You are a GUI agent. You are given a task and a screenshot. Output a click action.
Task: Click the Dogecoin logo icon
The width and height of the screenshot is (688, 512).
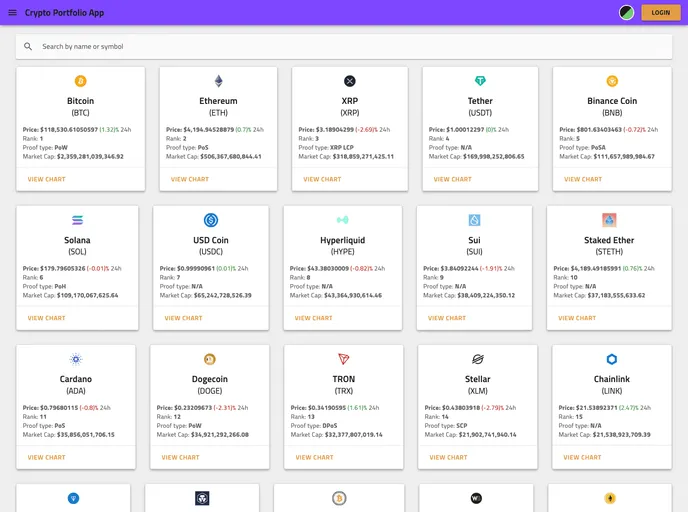click(x=209, y=359)
